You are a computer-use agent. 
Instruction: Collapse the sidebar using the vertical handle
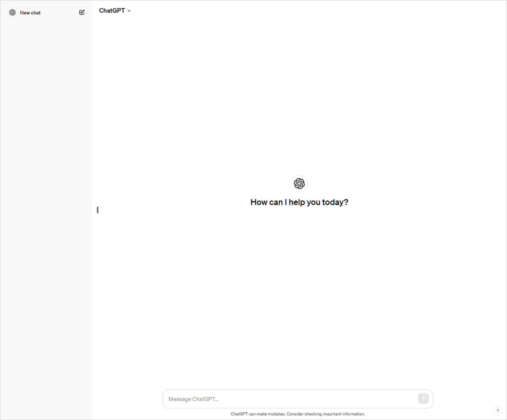coord(98,210)
